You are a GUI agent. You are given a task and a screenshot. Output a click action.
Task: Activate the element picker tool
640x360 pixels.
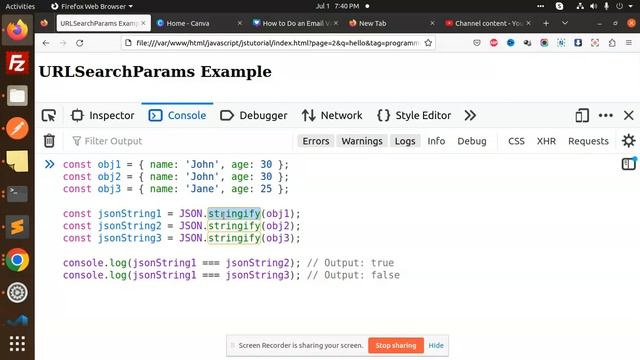click(x=49, y=116)
